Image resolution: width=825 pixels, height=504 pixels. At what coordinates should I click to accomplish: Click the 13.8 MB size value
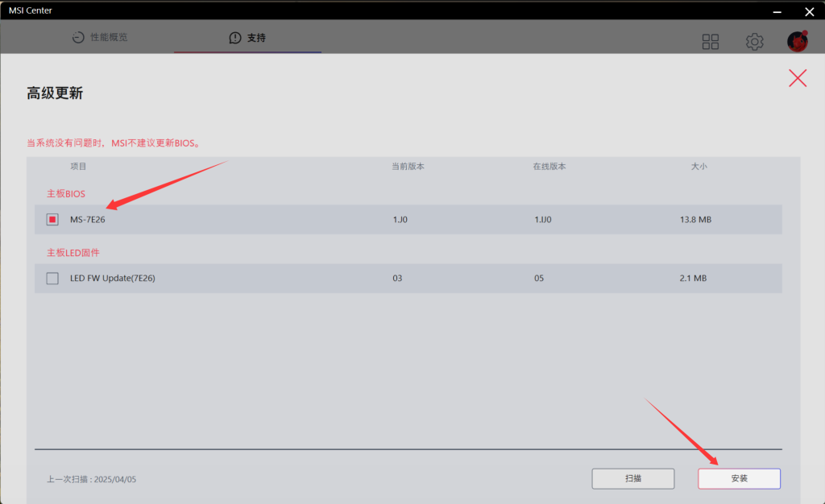coord(695,219)
